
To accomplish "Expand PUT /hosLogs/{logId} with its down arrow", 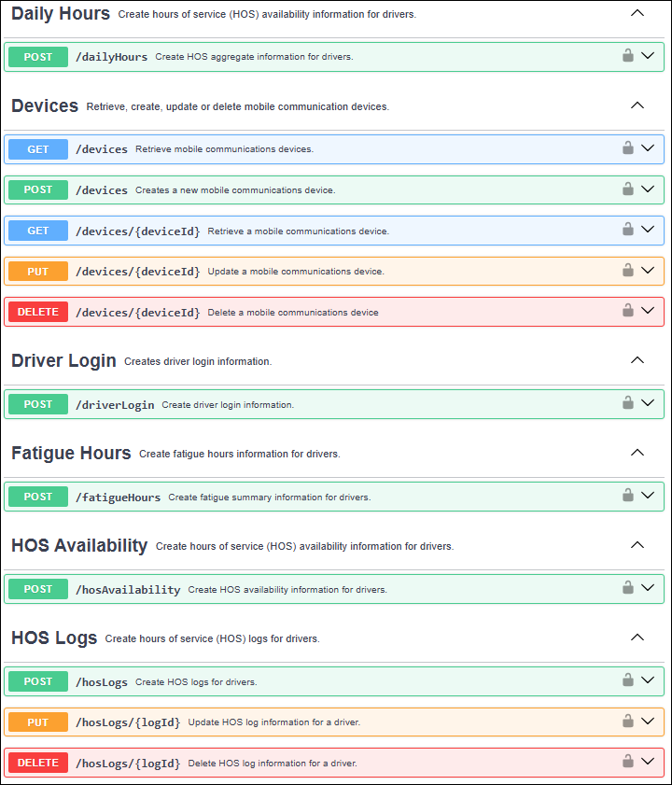I will [648, 722].
